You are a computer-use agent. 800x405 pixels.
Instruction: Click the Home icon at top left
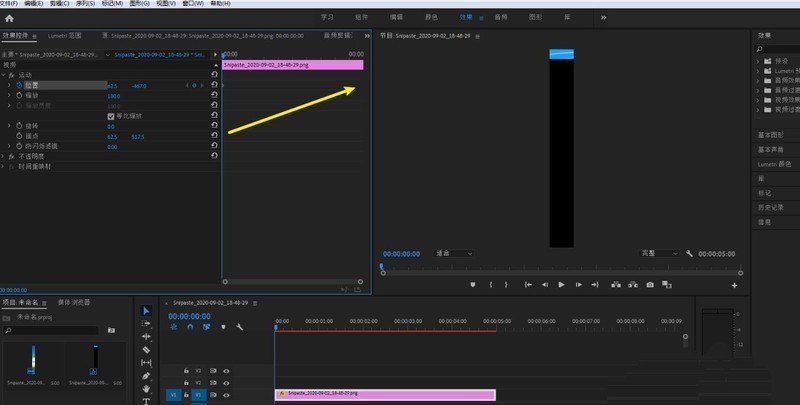(10, 17)
